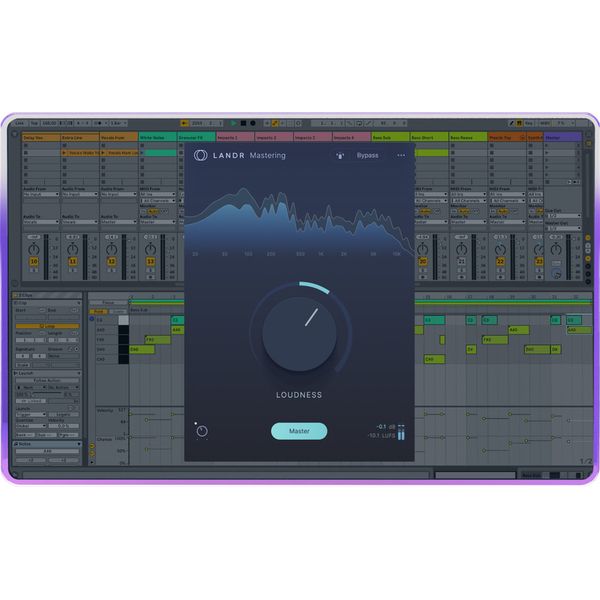Viewport: 600px width, 600px height.
Task: Select the Impacts 1 track header
Action: click(x=235, y=137)
